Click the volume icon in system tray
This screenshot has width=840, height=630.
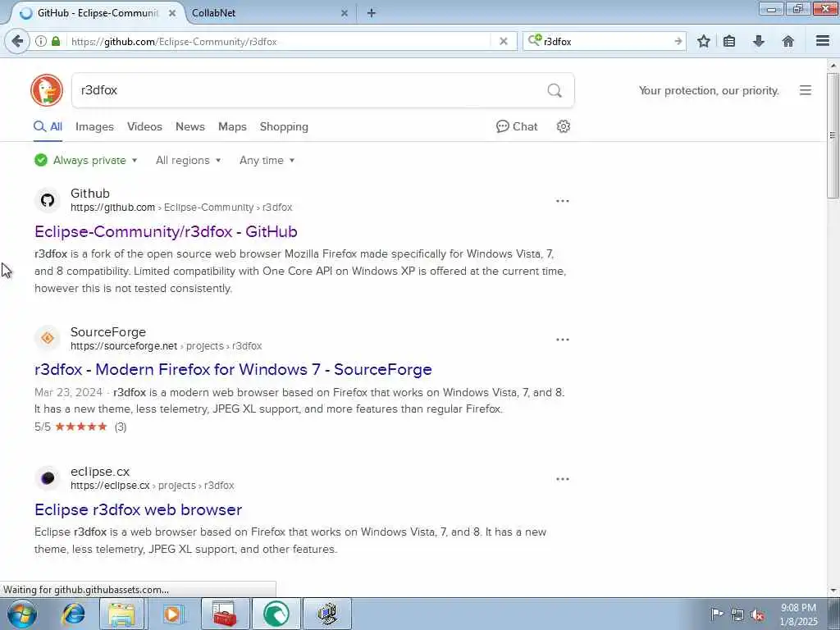[757, 614]
